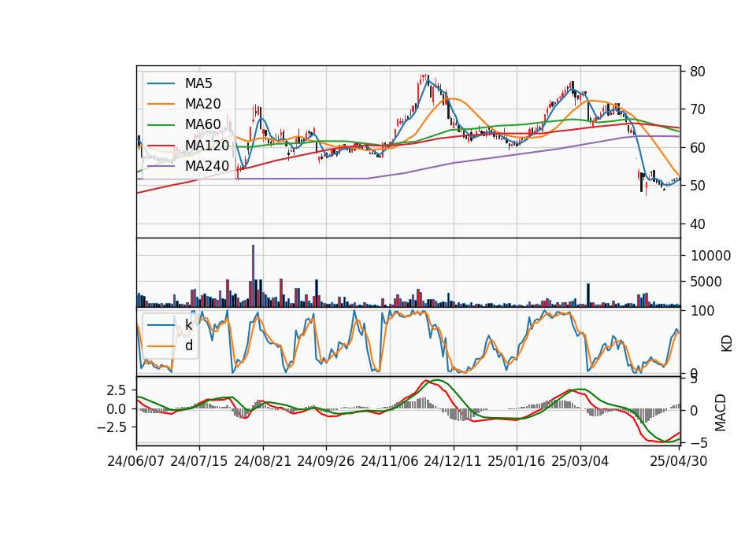Viewport: 756px width, 543px height.
Task: Click the k legend label in KD panel
Action: 188,325
